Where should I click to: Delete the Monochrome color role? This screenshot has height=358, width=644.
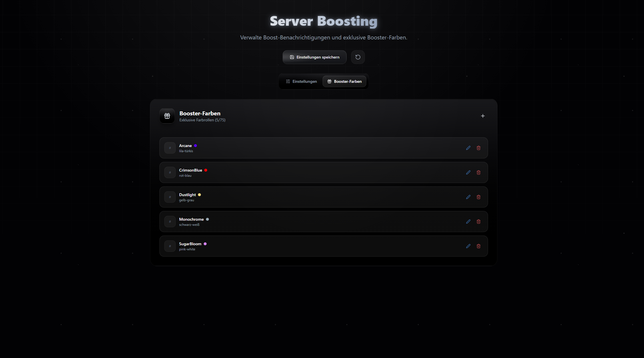click(x=479, y=222)
